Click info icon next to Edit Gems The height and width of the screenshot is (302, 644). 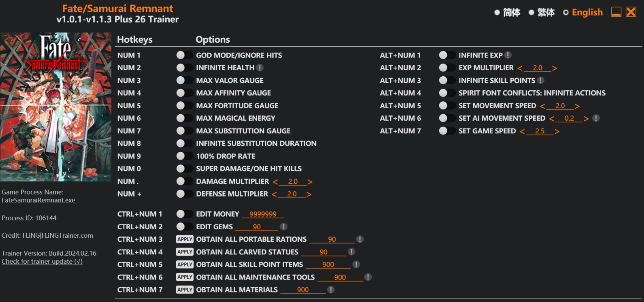click(x=284, y=226)
